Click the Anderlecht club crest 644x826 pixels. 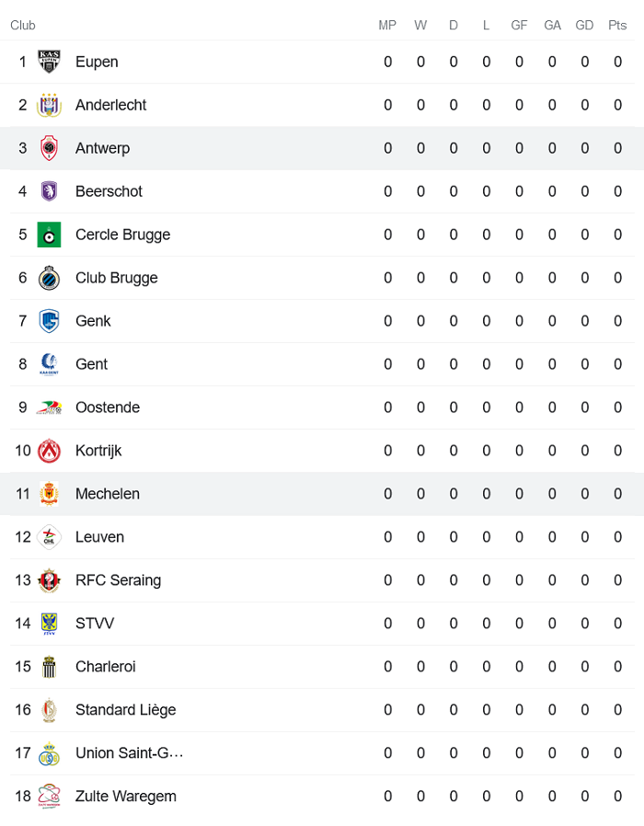click(x=48, y=105)
